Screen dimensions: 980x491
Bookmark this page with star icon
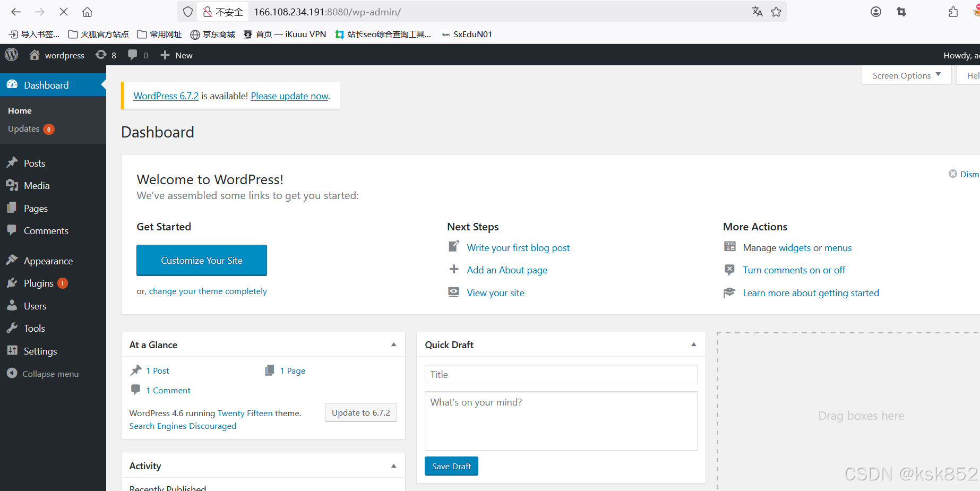click(x=776, y=12)
